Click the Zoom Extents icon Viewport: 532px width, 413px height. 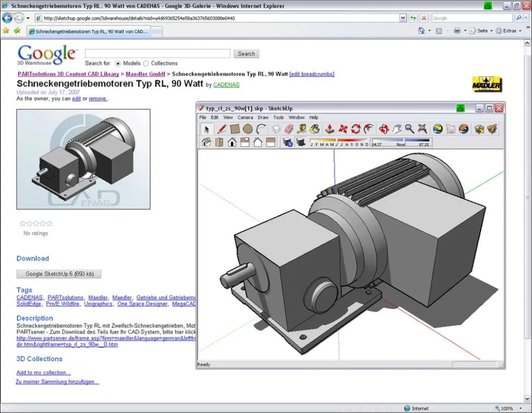[423, 129]
